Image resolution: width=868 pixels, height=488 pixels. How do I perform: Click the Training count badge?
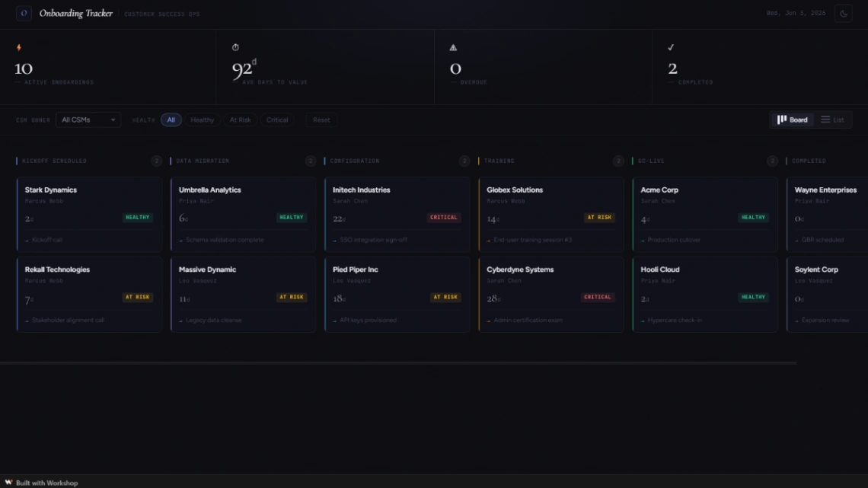[x=618, y=161]
